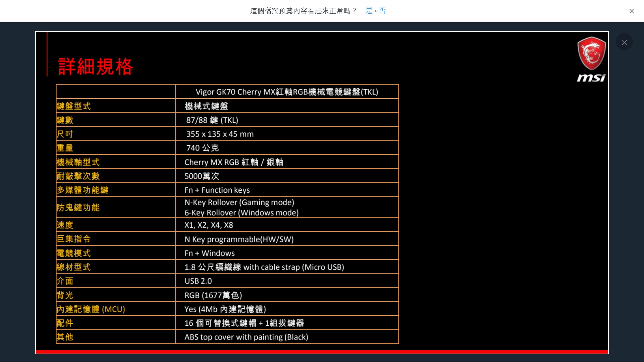
Task: Select the 1.8 公尺編織線 cable value
Action: point(264,267)
